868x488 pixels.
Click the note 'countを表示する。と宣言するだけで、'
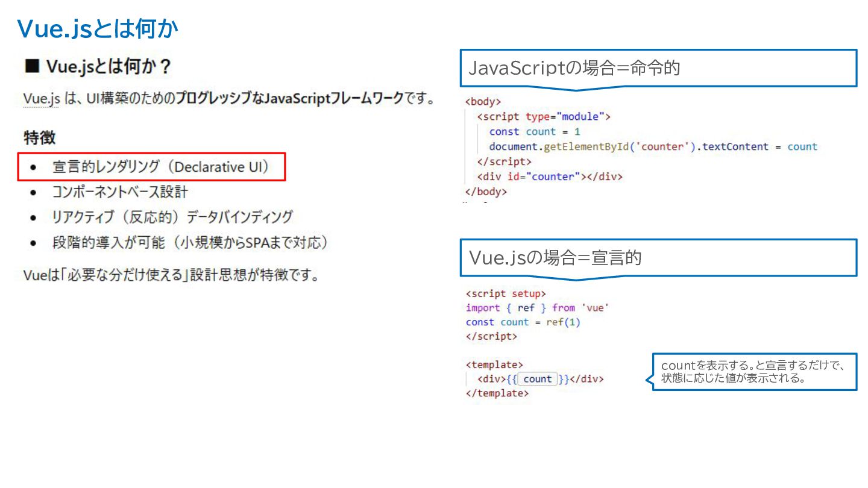pyautogui.click(x=753, y=366)
